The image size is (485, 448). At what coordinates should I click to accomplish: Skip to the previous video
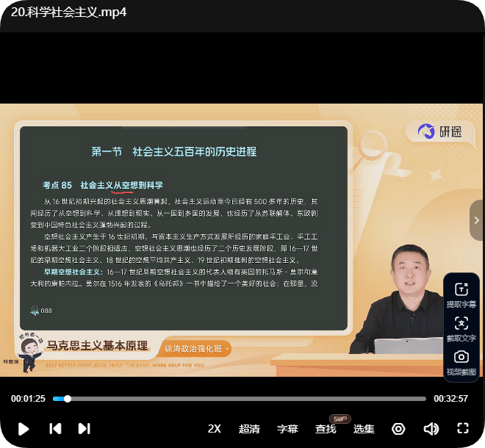[x=55, y=429]
